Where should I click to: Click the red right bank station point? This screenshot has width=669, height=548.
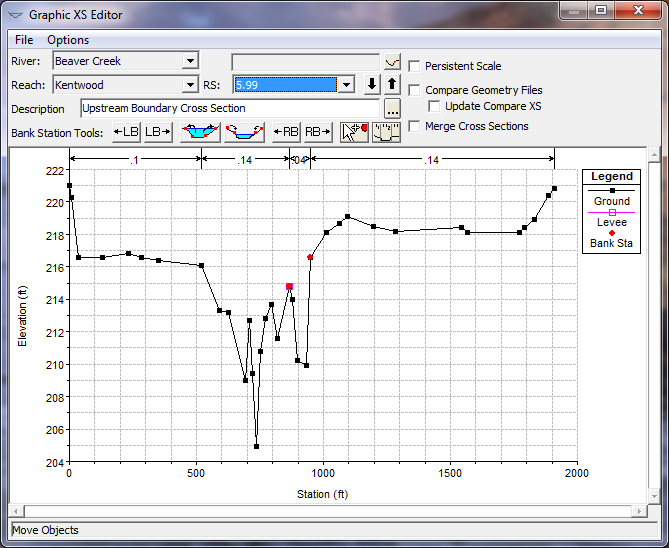click(x=310, y=257)
